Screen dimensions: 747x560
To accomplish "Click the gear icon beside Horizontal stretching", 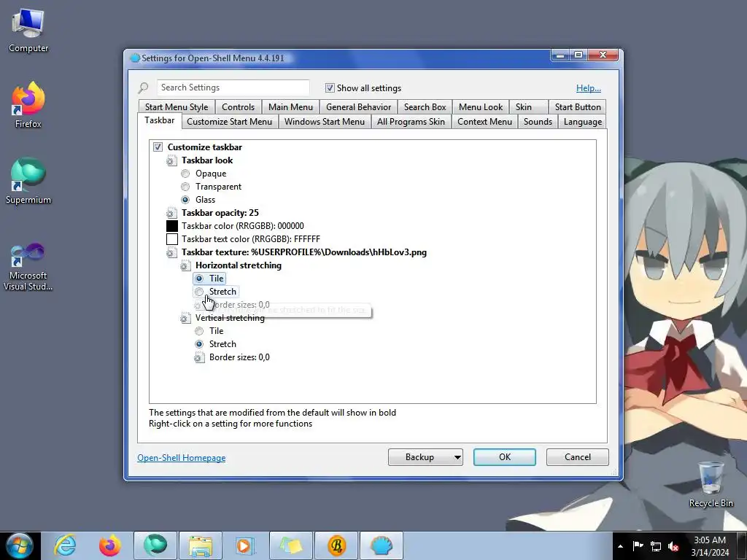I will [x=185, y=265].
